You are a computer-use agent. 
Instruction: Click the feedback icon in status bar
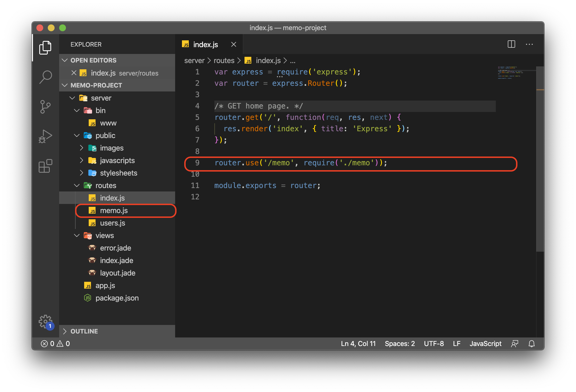514,344
